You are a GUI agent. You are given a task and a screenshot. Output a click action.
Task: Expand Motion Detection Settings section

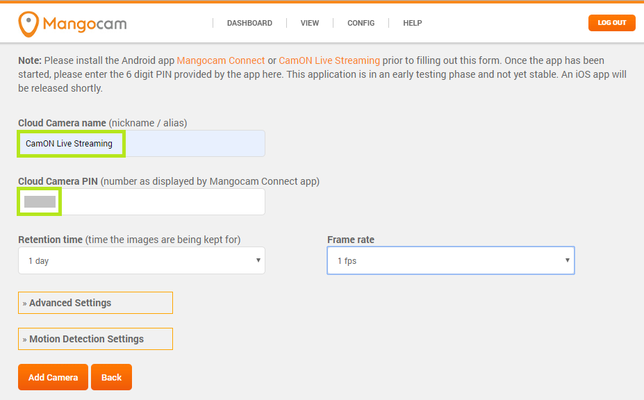click(x=95, y=339)
